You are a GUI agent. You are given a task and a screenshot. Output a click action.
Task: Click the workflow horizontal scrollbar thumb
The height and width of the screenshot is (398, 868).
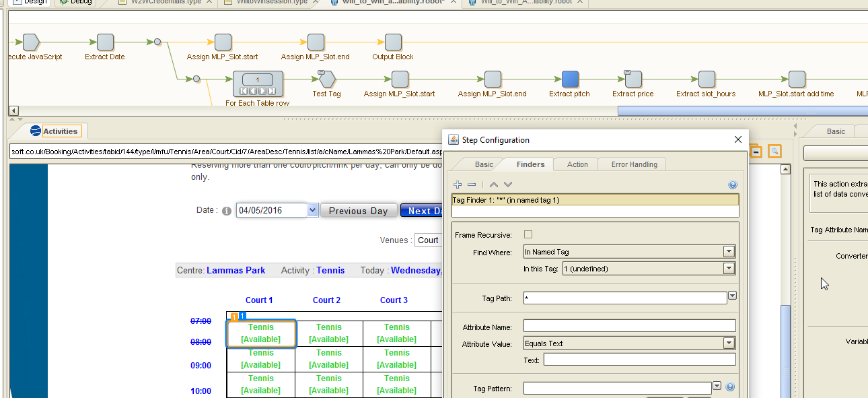tap(742, 110)
